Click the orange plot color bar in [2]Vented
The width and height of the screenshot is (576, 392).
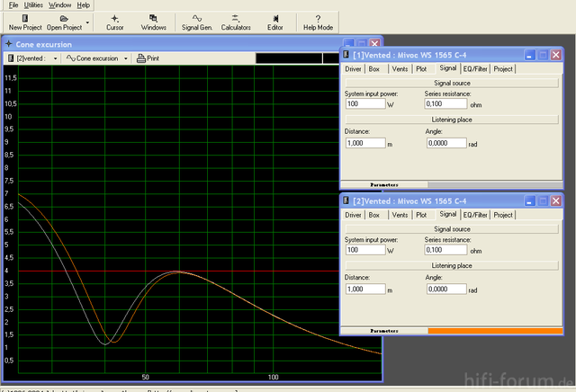(x=494, y=332)
